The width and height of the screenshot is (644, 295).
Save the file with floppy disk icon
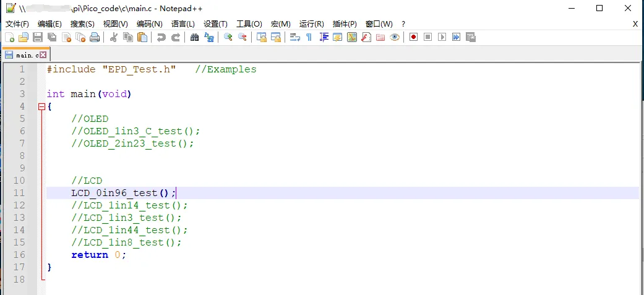pyautogui.click(x=38, y=37)
